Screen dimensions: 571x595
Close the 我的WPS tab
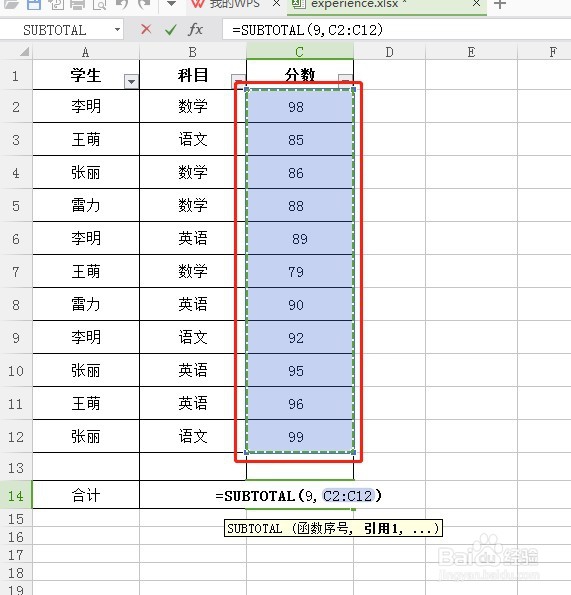[277, 4]
